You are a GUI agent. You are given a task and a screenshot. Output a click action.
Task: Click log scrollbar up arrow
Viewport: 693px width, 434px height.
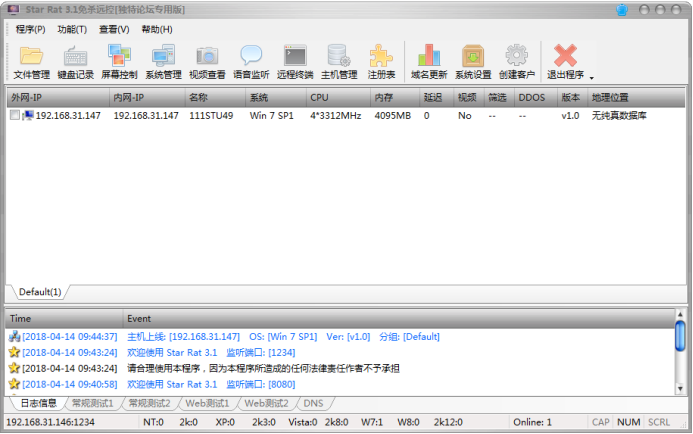pos(680,314)
